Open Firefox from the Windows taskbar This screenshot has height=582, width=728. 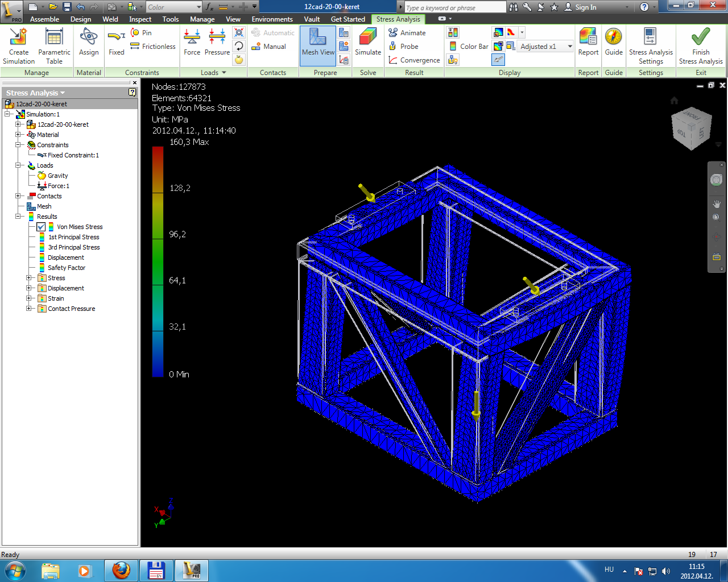121,570
